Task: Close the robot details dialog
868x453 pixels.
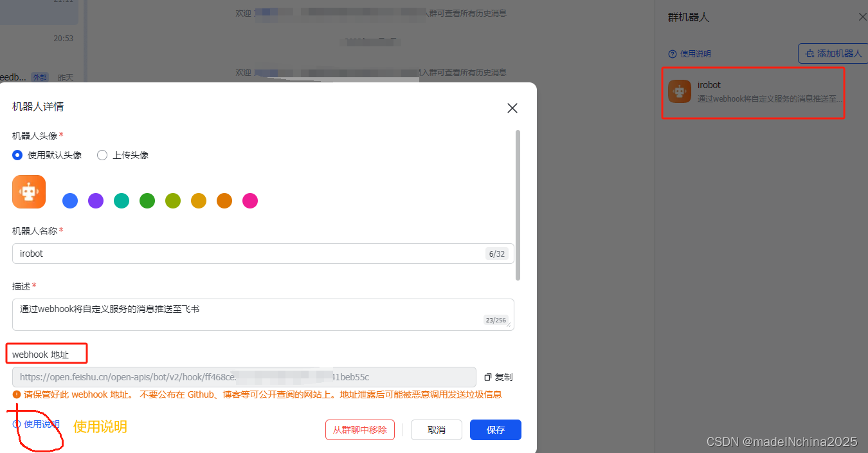Action: (512, 108)
